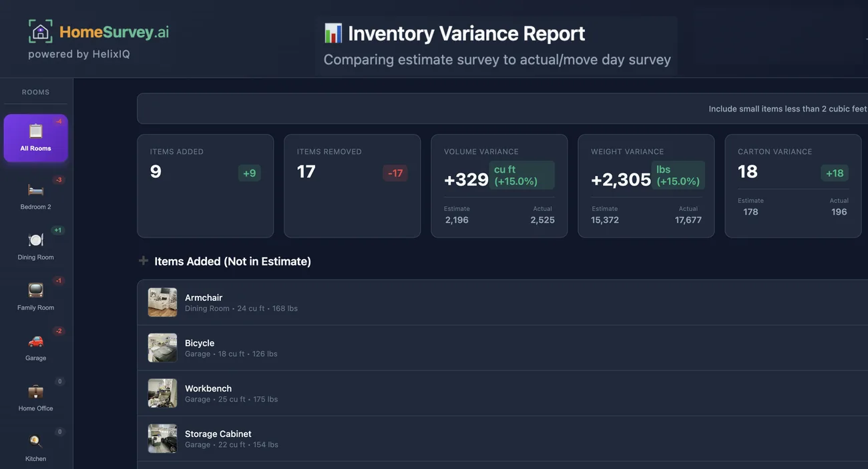
Task: Click the HomeSurvey.ai brand name
Action: coord(114,31)
